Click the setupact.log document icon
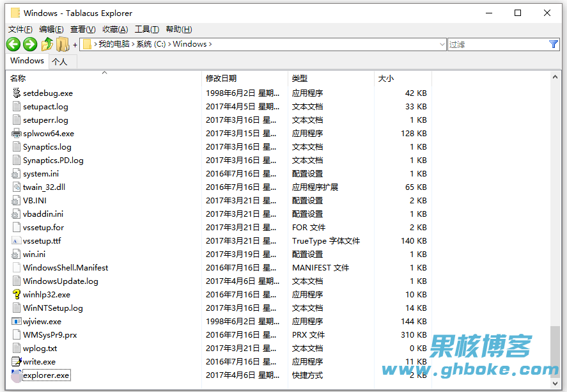This screenshot has width=567, height=392. click(x=16, y=106)
